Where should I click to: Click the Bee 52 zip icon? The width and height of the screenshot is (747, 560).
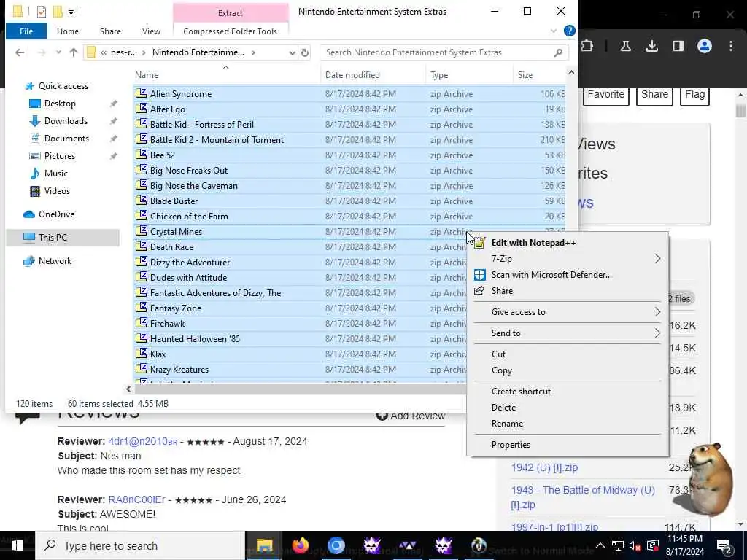[141, 155]
